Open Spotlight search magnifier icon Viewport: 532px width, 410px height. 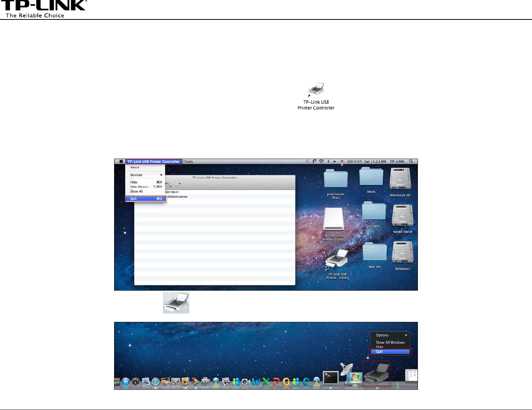click(x=411, y=162)
